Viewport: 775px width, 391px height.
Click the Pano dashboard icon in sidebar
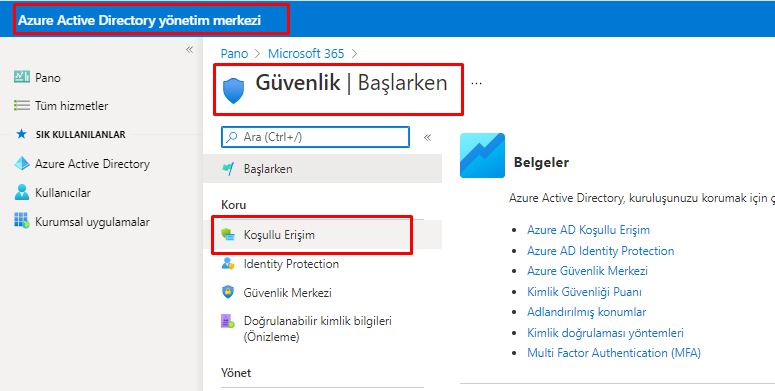pos(22,77)
